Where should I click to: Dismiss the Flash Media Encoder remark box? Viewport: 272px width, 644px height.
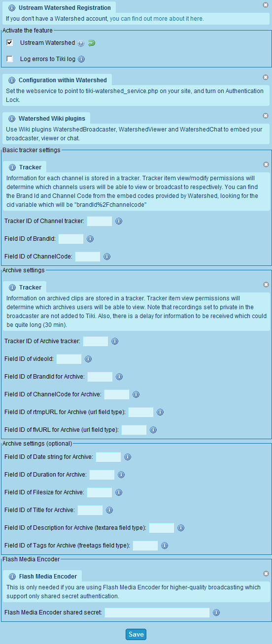(x=266, y=574)
